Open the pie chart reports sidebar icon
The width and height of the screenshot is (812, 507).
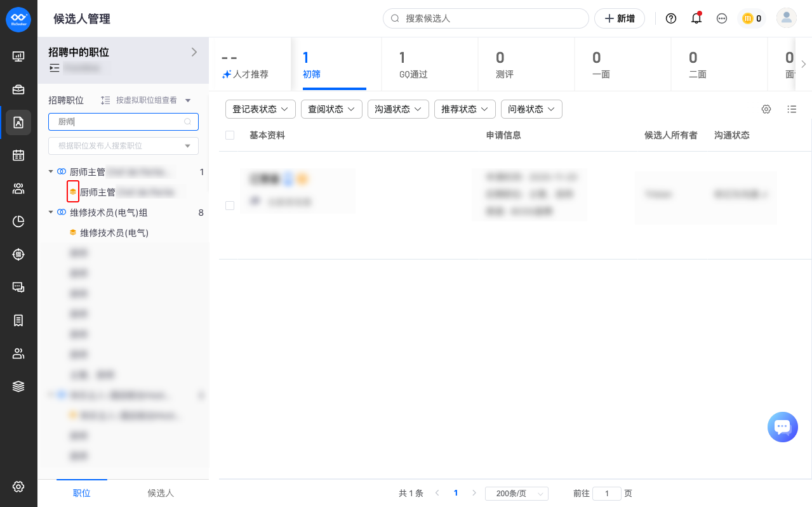(x=18, y=221)
